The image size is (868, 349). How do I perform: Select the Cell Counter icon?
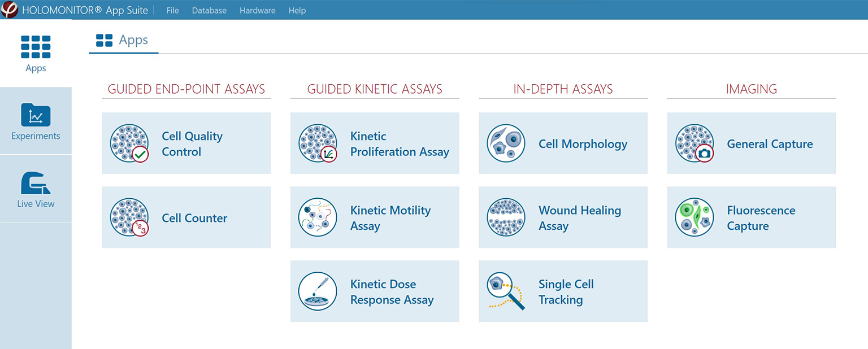pyautogui.click(x=129, y=217)
